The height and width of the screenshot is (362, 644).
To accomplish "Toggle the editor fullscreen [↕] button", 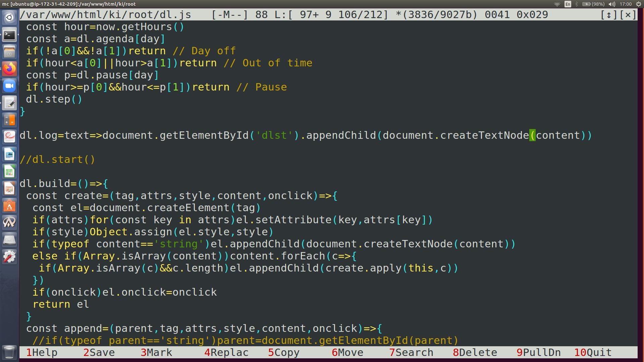I will coord(608,15).
